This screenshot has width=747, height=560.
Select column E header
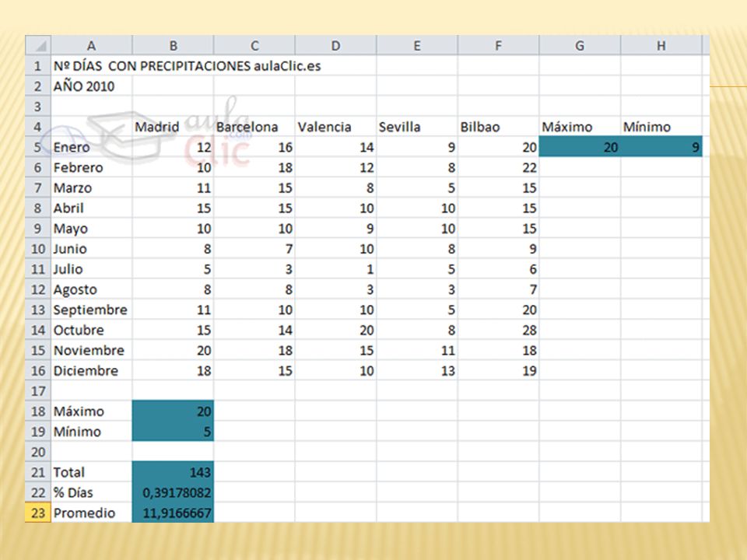417,45
